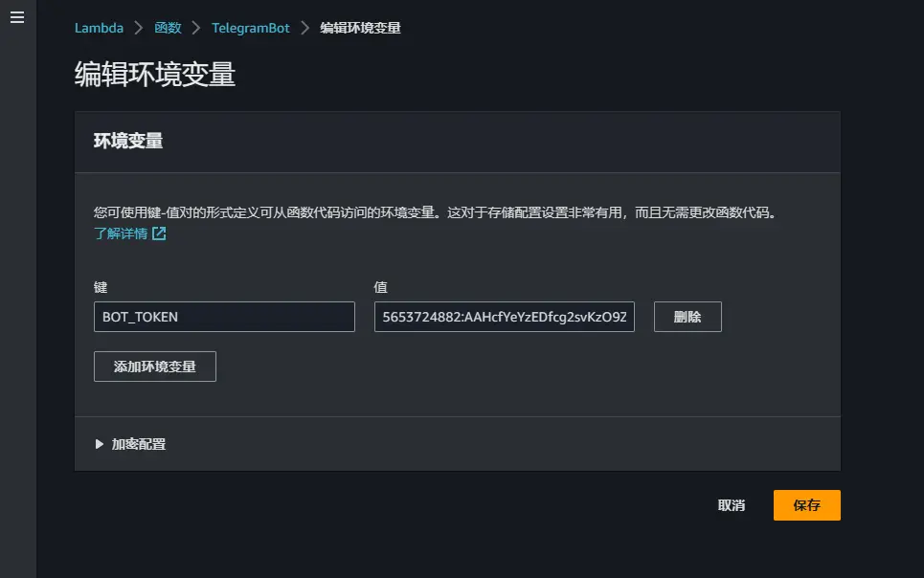
Task: Click the 键 column label
Action: (100, 287)
